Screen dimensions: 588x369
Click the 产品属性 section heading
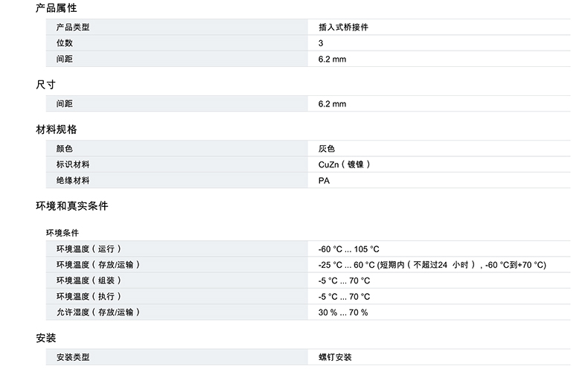click(57, 8)
